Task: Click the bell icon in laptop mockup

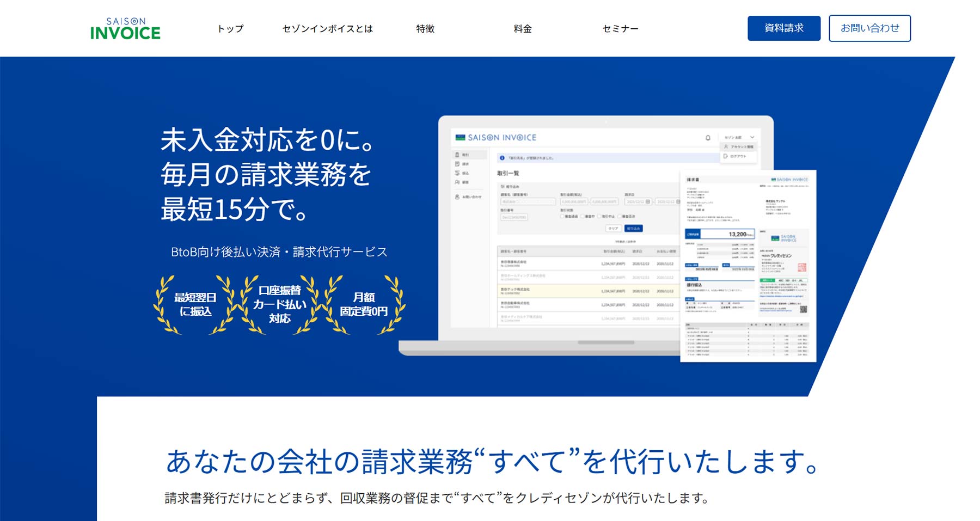Action: pos(708,138)
